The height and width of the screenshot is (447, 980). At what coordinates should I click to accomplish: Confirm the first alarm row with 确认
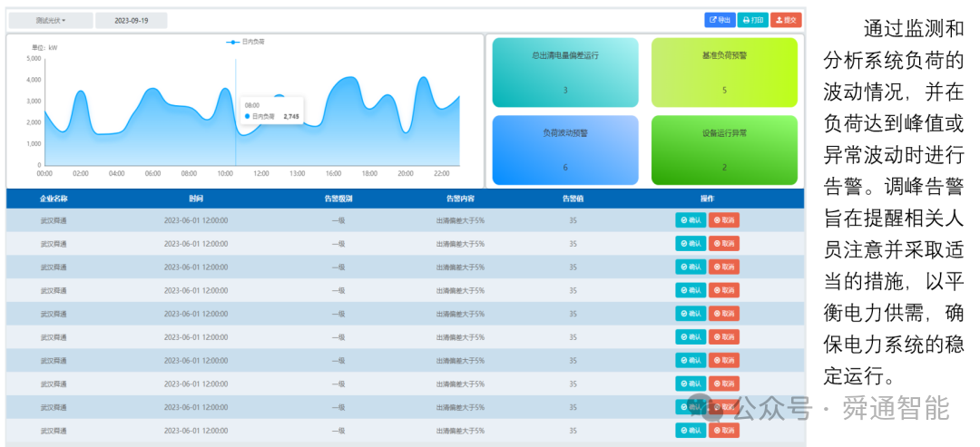[x=691, y=219]
